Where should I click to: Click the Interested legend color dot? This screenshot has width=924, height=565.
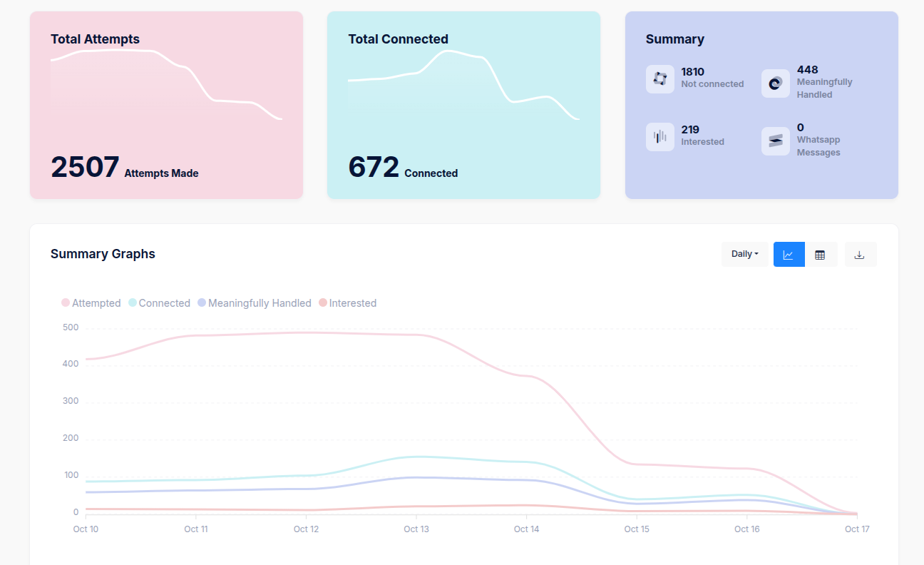(x=323, y=303)
